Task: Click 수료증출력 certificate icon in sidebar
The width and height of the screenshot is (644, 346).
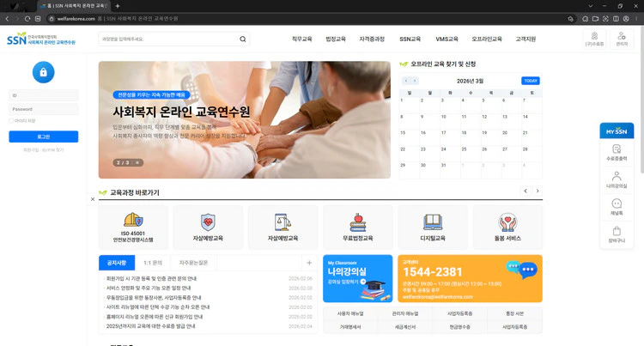Action: pyautogui.click(x=617, y=152)
